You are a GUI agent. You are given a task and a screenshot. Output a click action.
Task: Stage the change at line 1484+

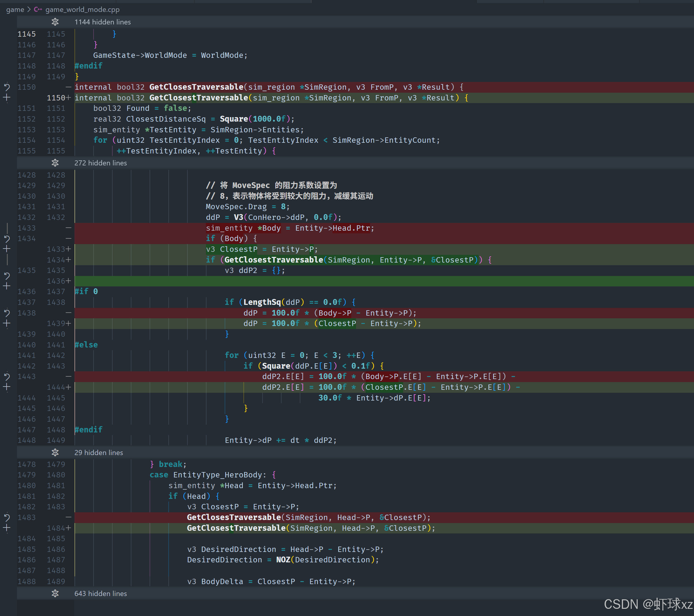(x=7, y=528)
